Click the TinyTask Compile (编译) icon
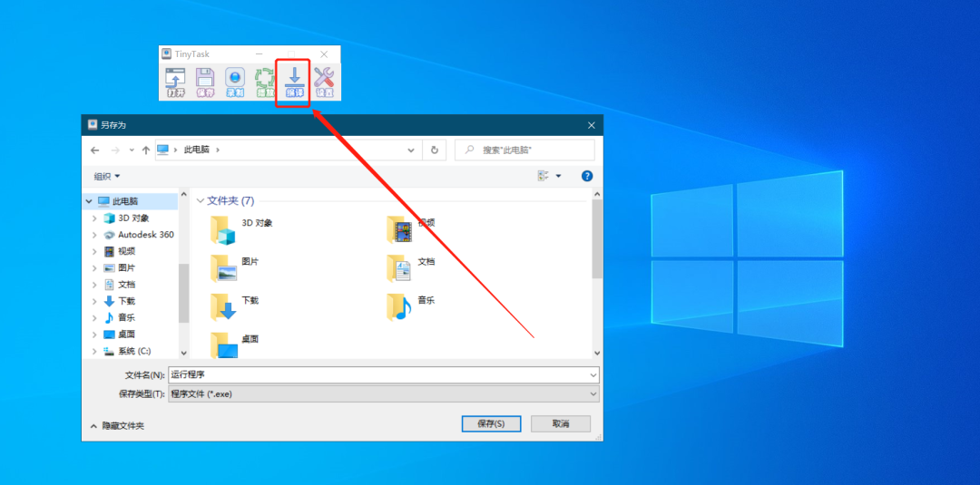 pyautogui.click(x=294, y=82)
